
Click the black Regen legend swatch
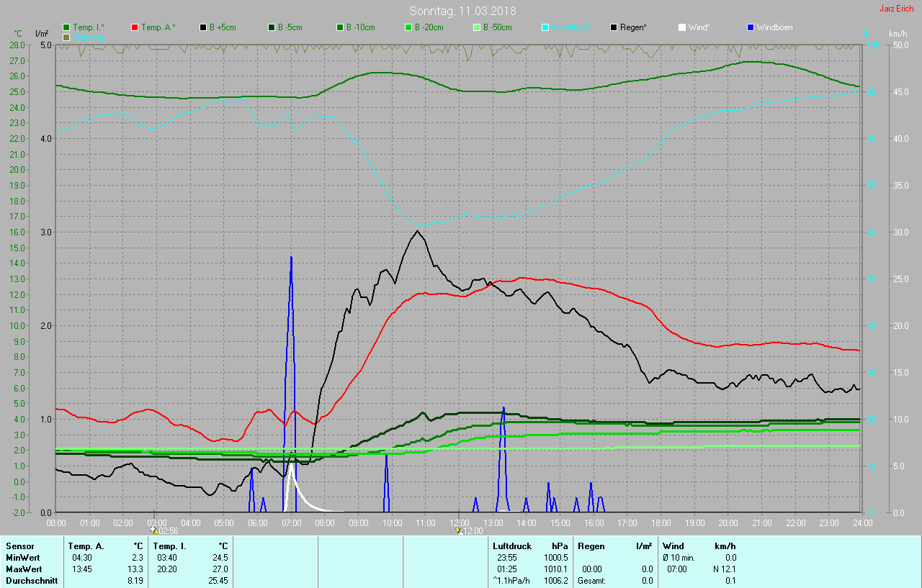[x=614, y=27]
